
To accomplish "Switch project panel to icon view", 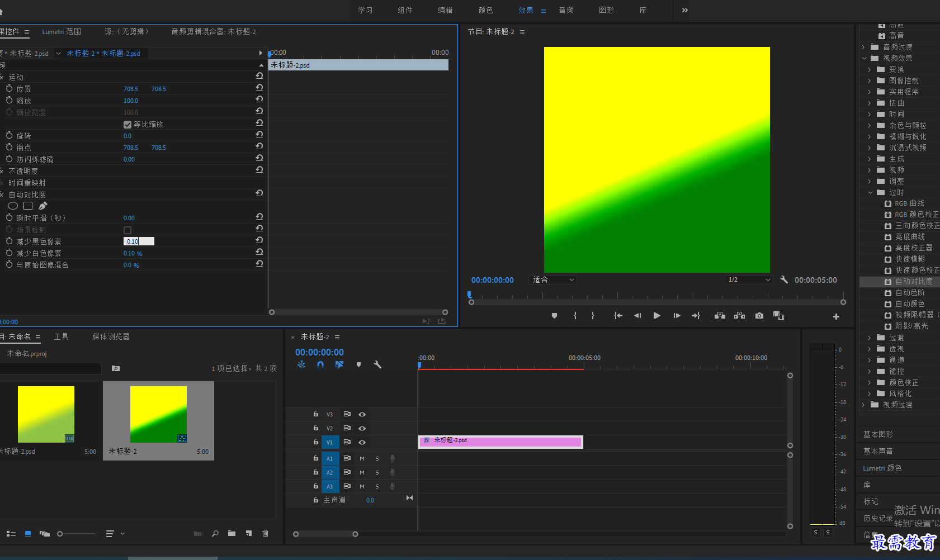I will [x=28, y=534].
